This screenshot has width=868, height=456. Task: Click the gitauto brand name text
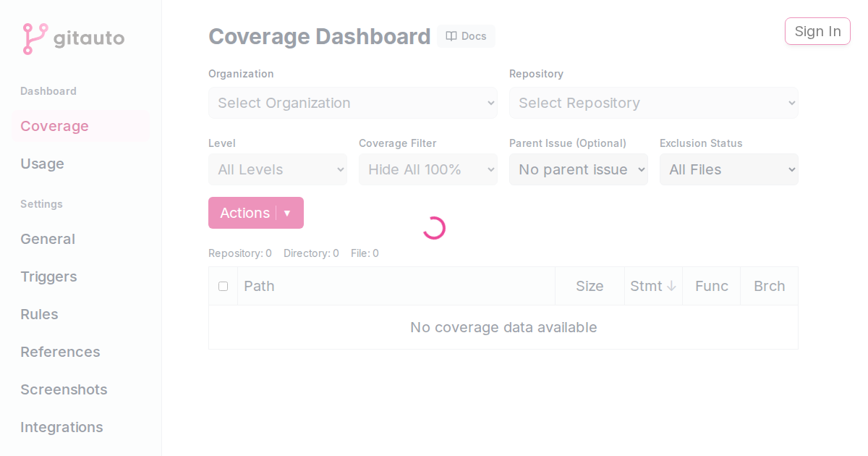pos(89,38)
